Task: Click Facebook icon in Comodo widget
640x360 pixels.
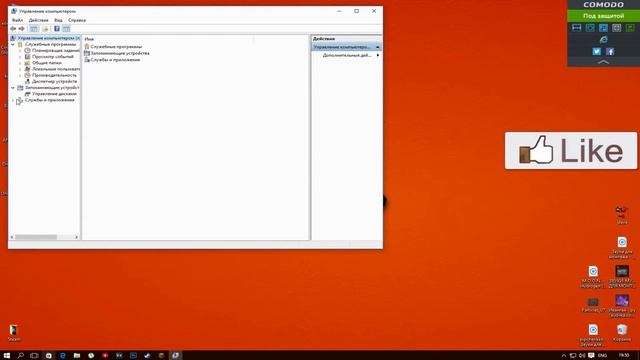Action: pyautogui.click(x=610, y=51)
